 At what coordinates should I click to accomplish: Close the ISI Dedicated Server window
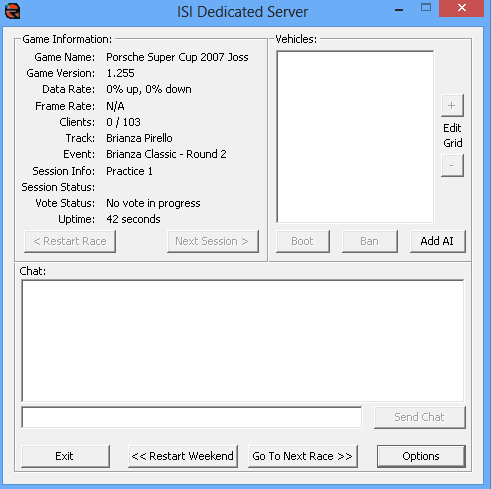point(461,8)
